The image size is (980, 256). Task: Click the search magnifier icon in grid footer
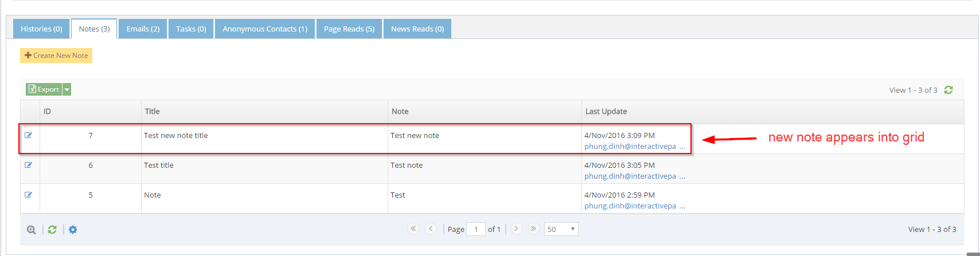tap(32, 230)
